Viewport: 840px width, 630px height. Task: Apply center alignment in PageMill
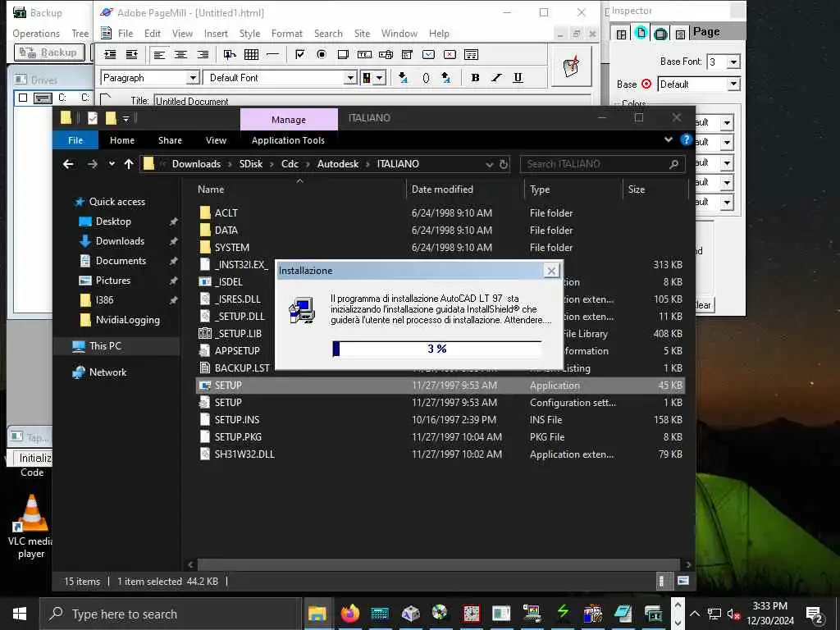click(180, 54)
